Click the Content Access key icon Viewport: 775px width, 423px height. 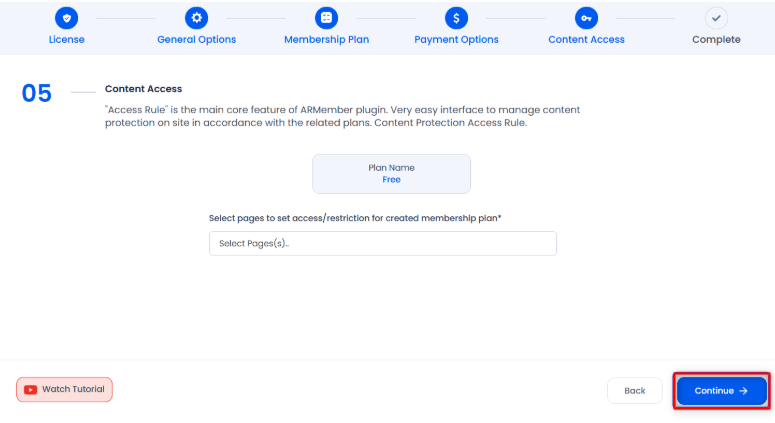click(x=586, y=18)
